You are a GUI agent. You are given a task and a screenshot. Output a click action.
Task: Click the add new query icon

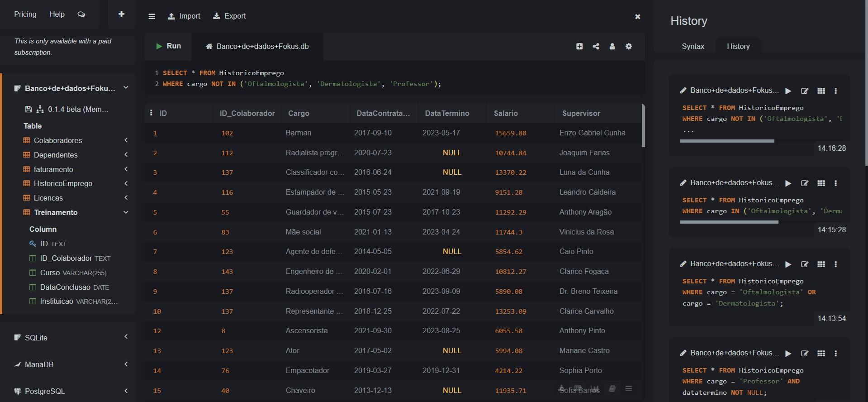[x=579, y=46]
